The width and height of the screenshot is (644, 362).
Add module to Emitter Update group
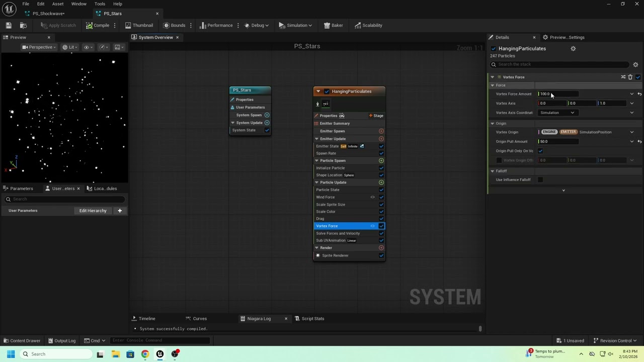point(381,139)
